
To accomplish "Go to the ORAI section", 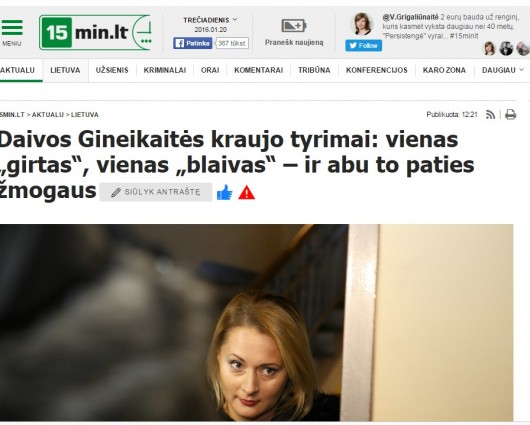I will [210, 70].
